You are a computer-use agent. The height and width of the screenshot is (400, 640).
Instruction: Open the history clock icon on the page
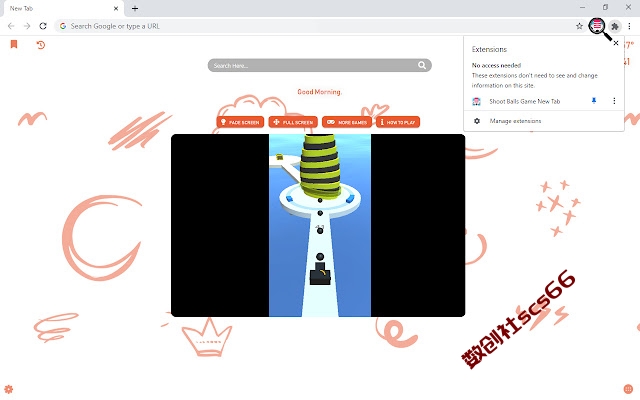pos(40,44)
